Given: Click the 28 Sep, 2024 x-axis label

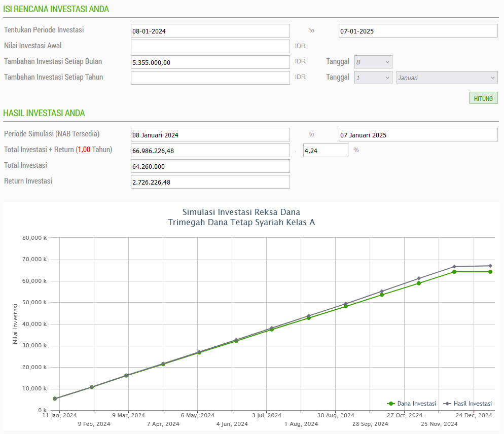Looking at the screenshot, I should (370, 424).
